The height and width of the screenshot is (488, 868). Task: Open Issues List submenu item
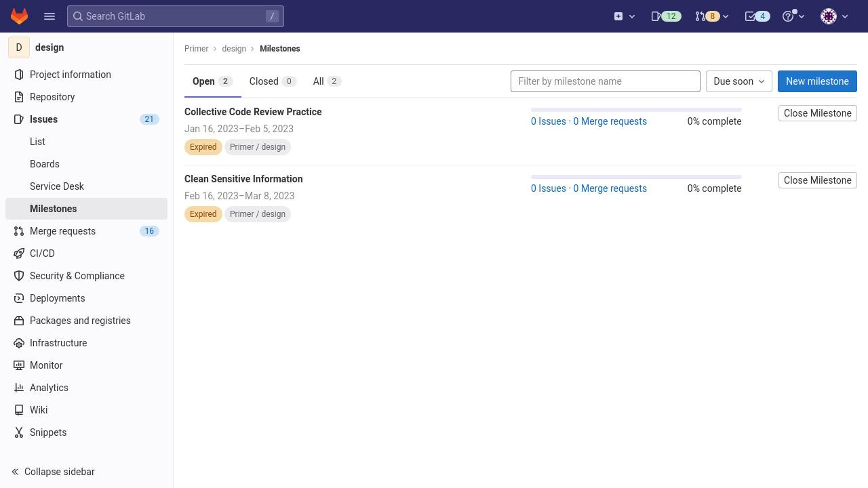pyautogui.click(x=86, y=142)
